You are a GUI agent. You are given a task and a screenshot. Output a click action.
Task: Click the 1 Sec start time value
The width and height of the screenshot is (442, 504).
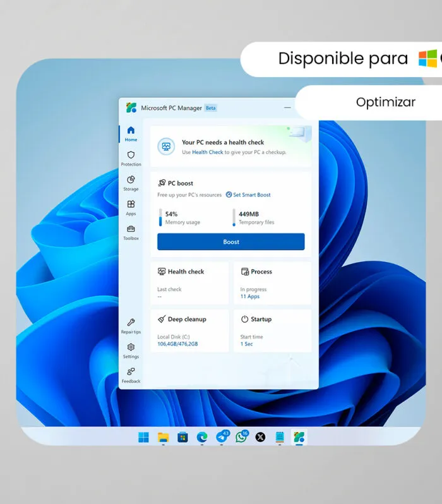[x=246, y=344]
